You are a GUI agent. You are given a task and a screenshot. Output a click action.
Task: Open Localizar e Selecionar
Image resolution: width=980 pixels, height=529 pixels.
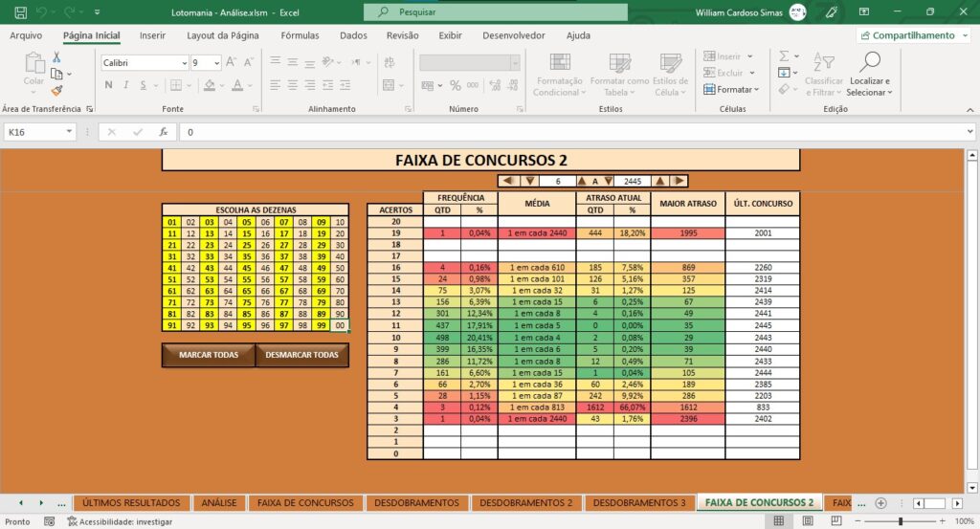tap(869, 75)
